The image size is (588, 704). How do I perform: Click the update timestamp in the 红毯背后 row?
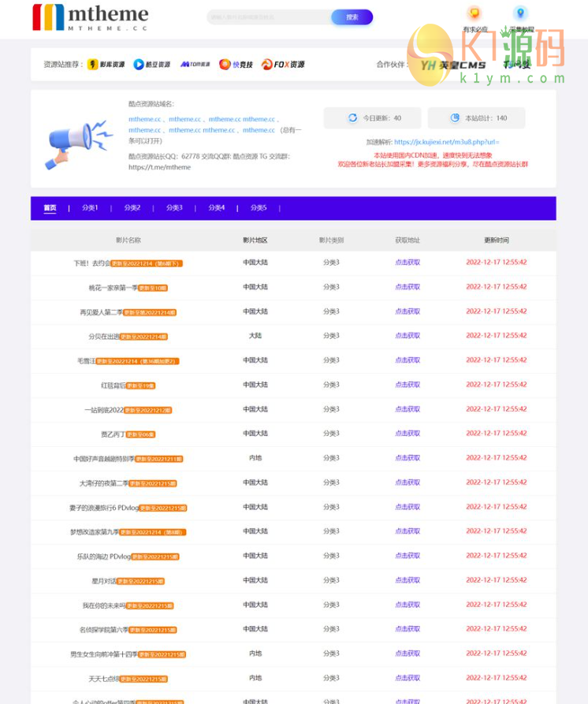coord(497,385)
